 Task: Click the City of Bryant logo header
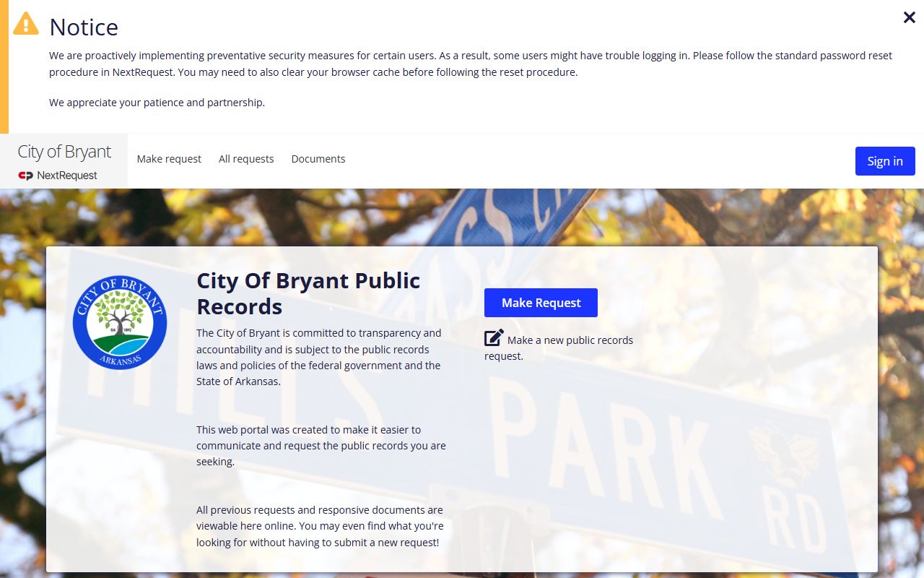pyautogui.click(x=64, y=151)
